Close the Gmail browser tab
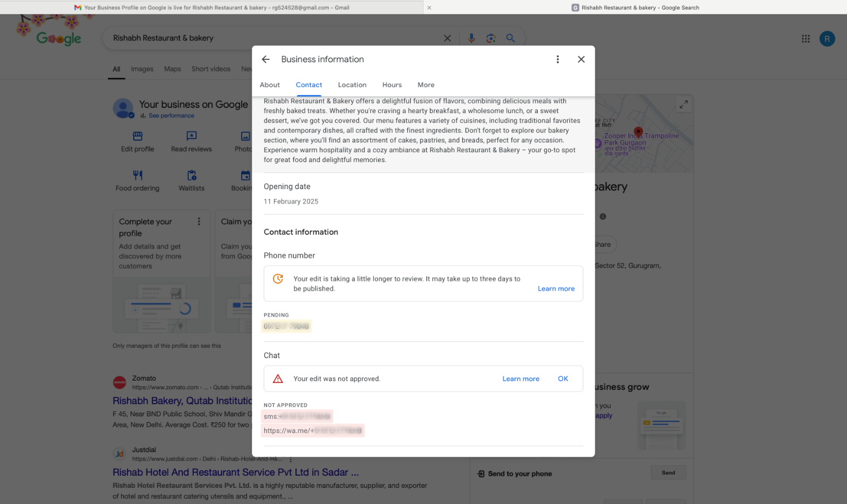The width and height of the screenshot is (847, 504). click(429, 7)
